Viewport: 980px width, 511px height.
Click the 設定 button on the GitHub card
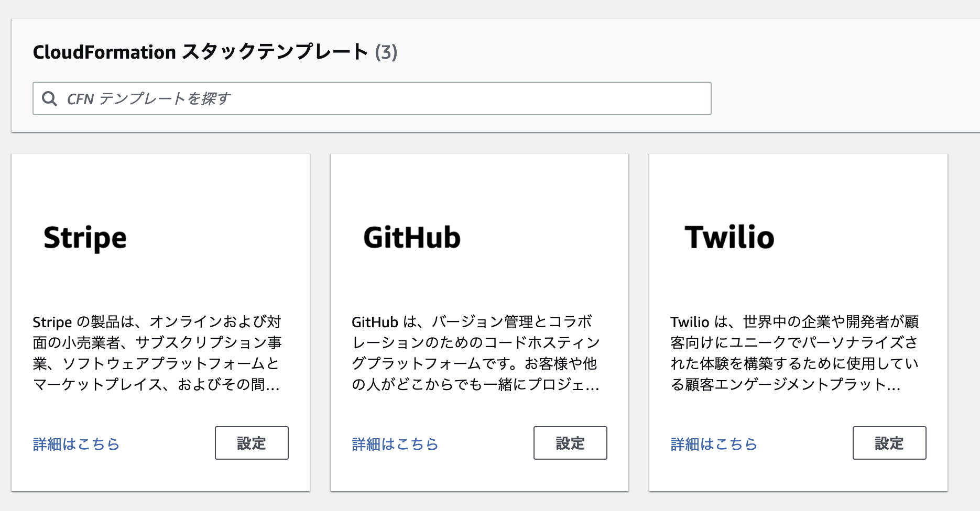point(570,443)
